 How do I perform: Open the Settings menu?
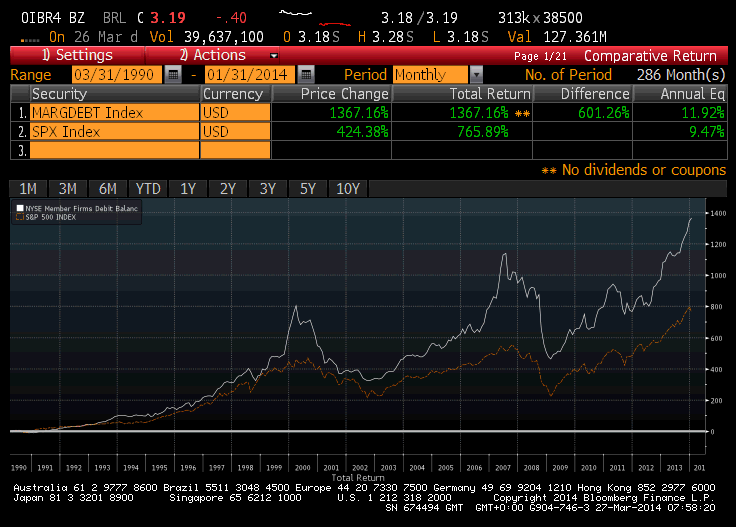[x=77, y=55]
